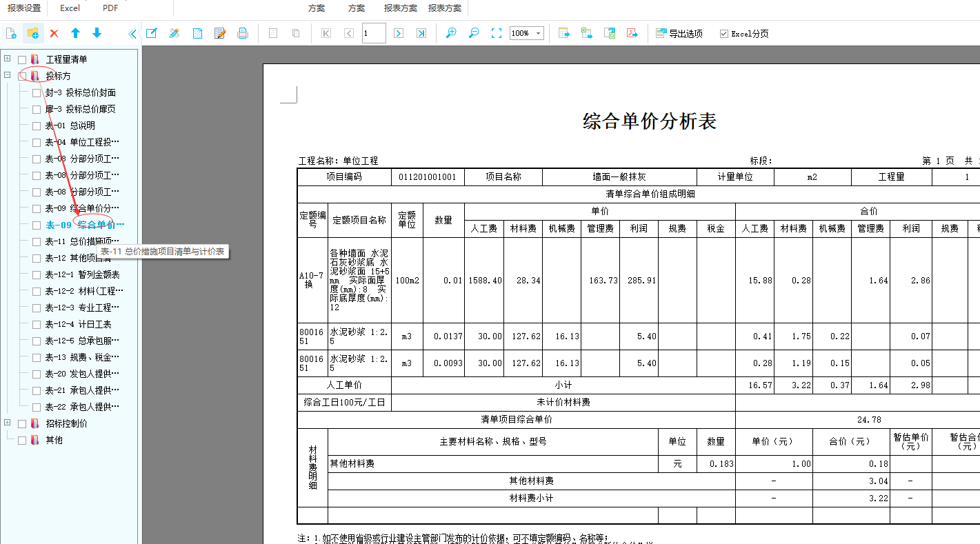Click the Excel item in top bar
980x544 pixels.
point(70,8)
